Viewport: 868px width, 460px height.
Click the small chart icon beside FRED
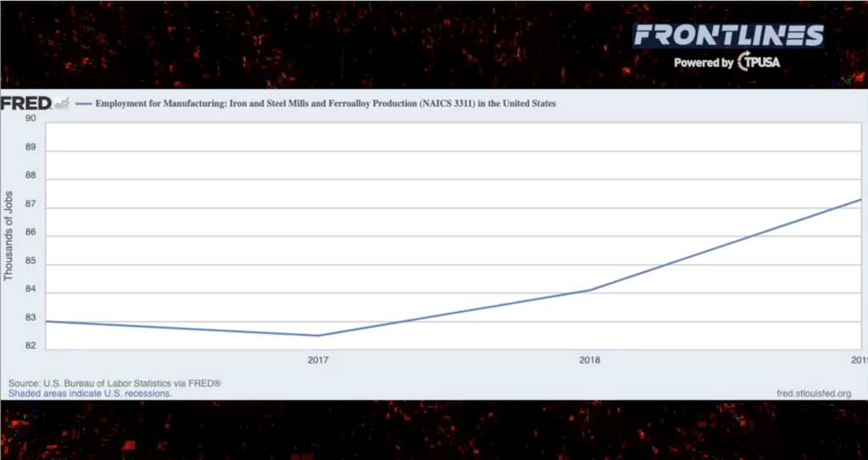click(62, 103)
